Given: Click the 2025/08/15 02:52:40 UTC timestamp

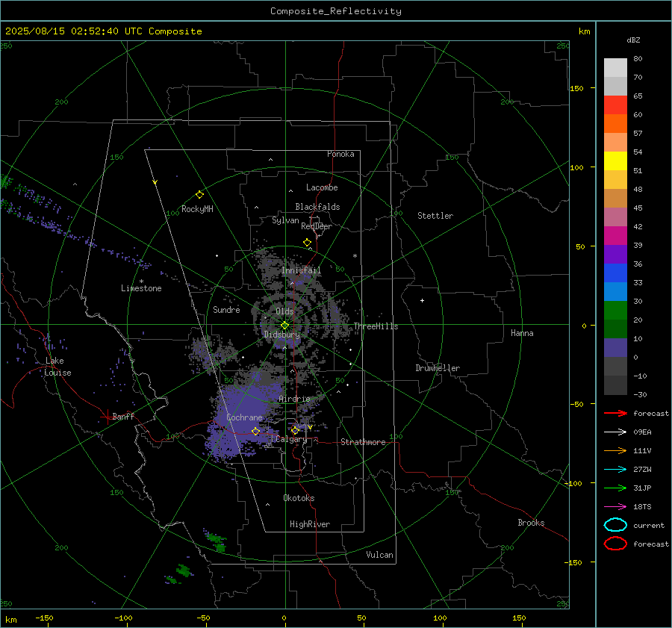Looking at the screenshot, I should pos(103,31).
